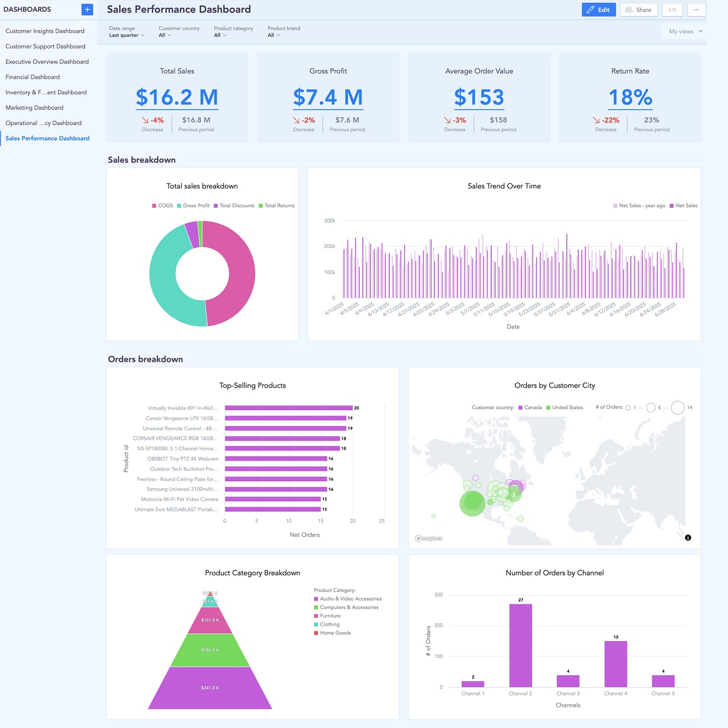728x728 pixels.
Task: Click the Edit button with pencil icon
Action: pos(598,9)
